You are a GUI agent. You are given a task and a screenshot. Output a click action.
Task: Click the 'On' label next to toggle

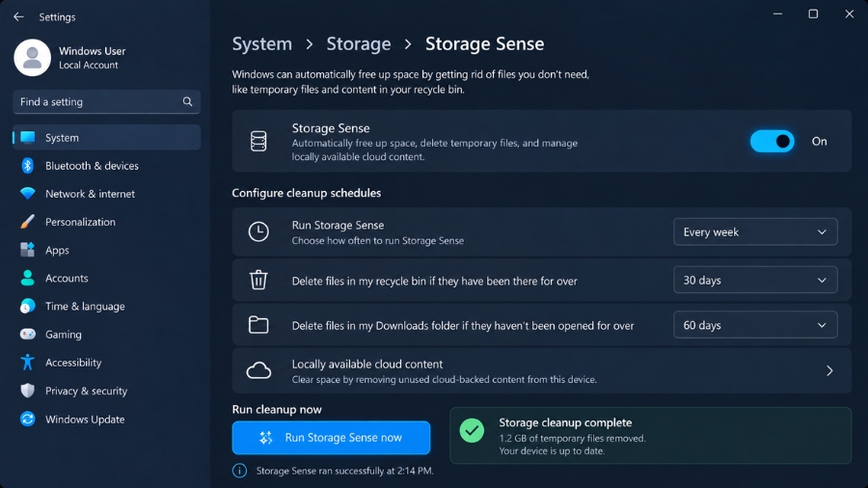coord(819,141)
